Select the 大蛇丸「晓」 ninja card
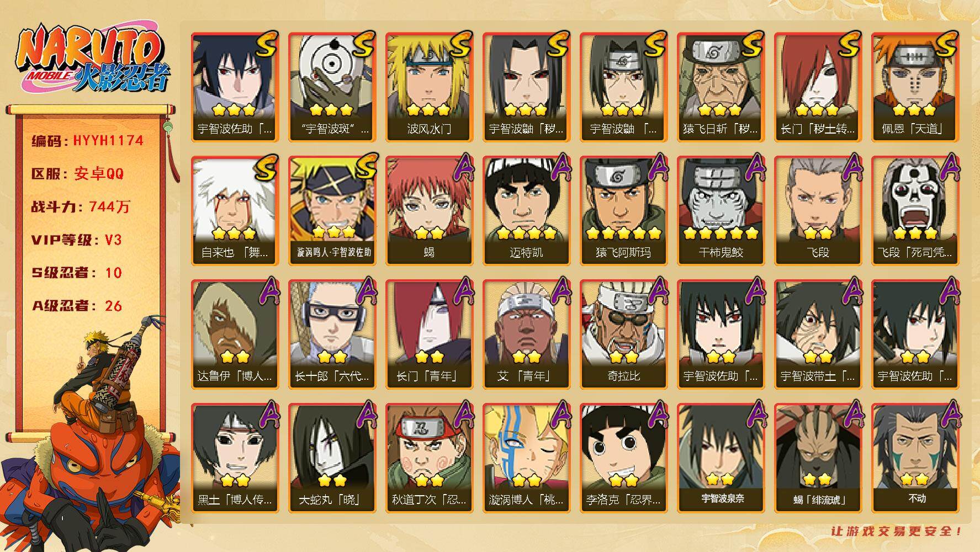 tap(332, 458)
